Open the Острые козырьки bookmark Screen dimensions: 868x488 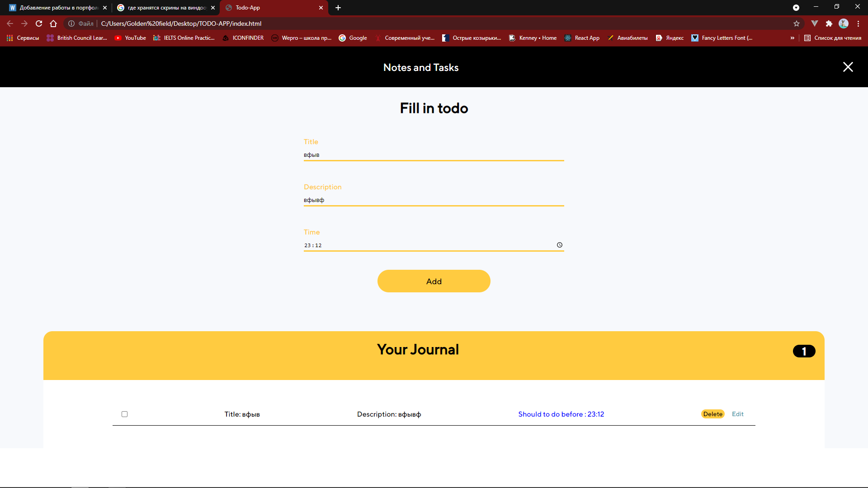click(x=472, y=38)
